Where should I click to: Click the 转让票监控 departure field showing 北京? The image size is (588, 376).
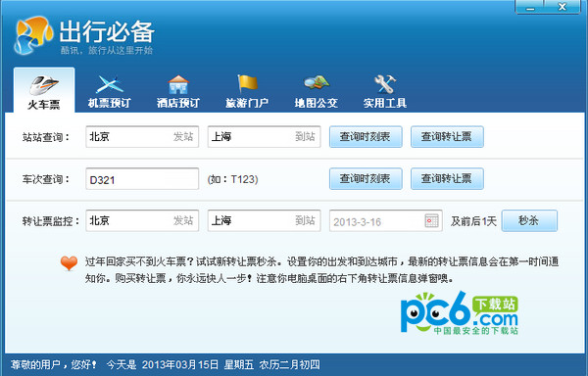(x=142, y=220)
